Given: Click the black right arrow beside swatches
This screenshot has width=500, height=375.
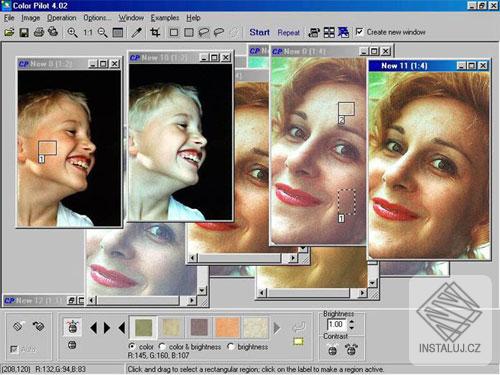Looking at the screenshot, I should coord(107,328).
